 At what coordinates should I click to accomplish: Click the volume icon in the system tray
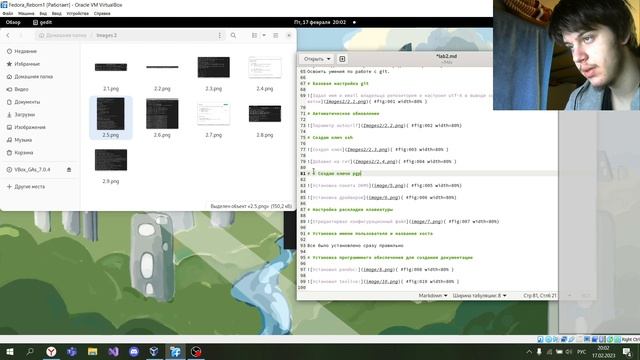pos(569,352)
